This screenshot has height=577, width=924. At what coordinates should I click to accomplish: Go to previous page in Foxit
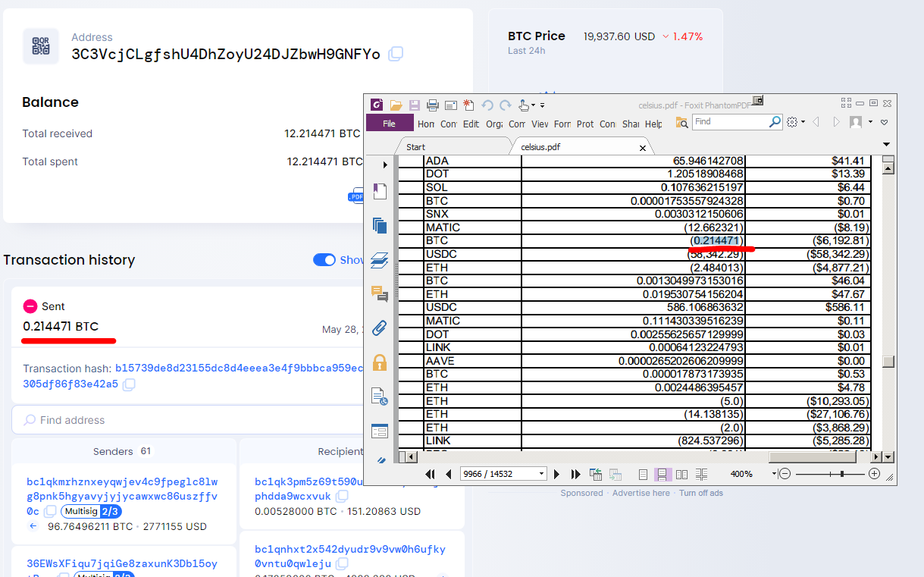(x=448, y=474)
